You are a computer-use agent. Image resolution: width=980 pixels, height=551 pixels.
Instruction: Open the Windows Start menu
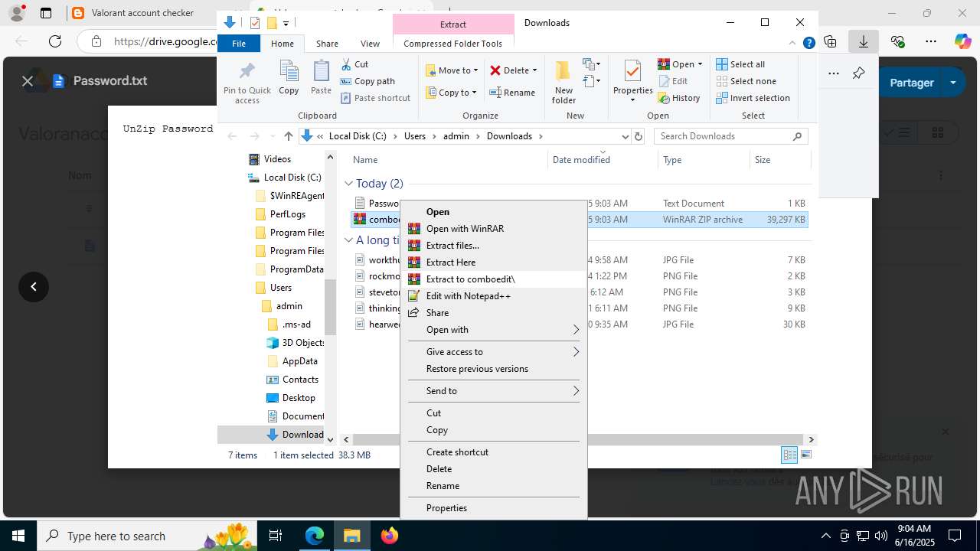tap(18, 536)
